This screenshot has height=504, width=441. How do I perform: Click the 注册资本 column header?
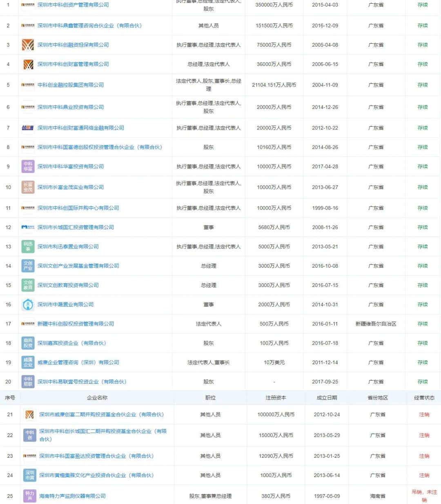[276, 398]
